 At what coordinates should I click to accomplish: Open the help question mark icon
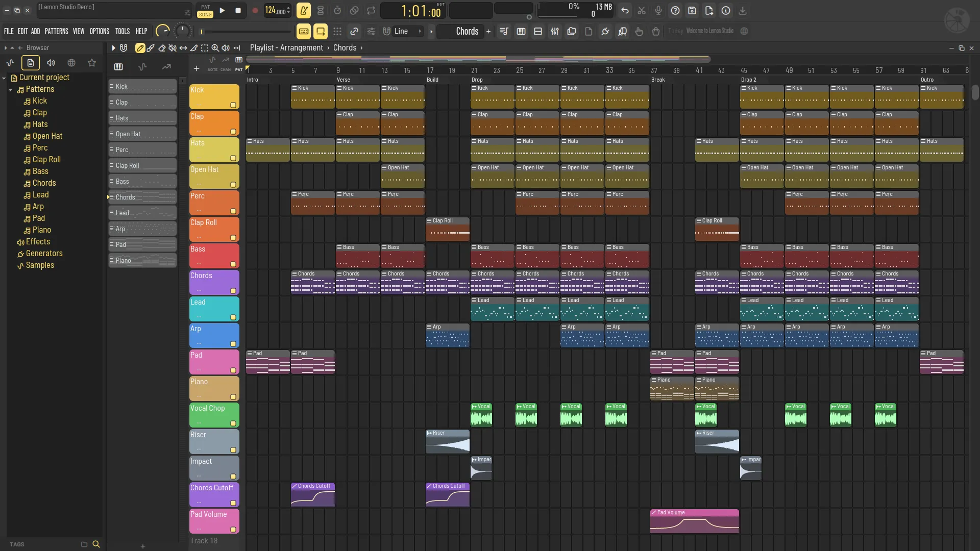point(675,11)
